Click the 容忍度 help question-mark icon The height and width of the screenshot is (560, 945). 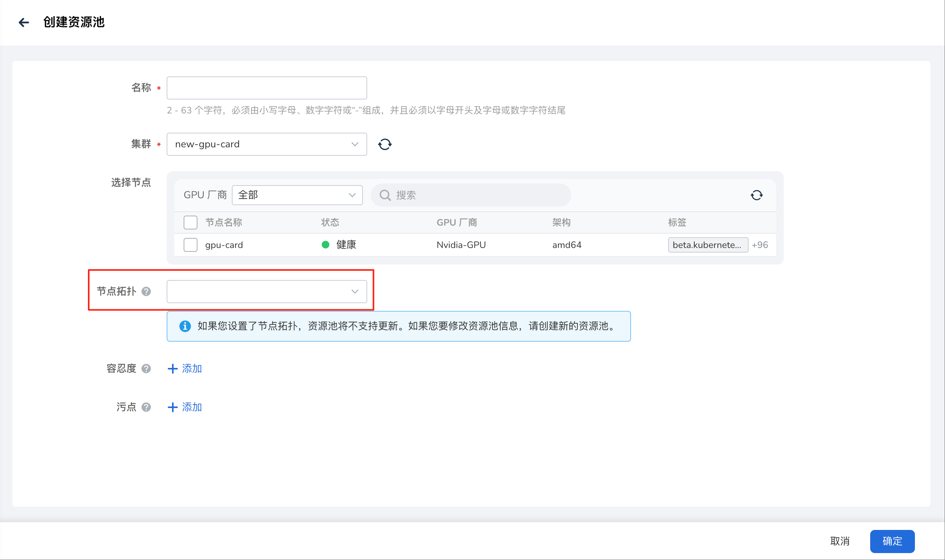click(146, 369)
